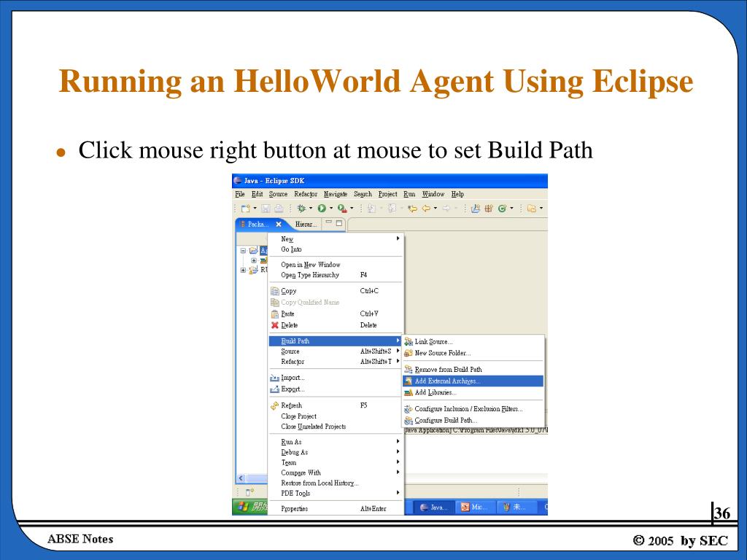Open the Build Path submenu entry
Image resolution: width=747 pixels, height=560 pixels.
[336, 341]
